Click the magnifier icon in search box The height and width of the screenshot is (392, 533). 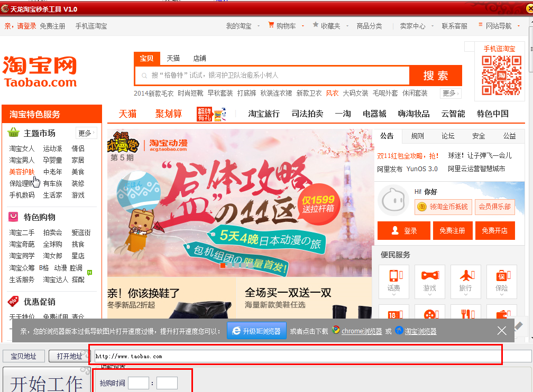tap(144, 76)
